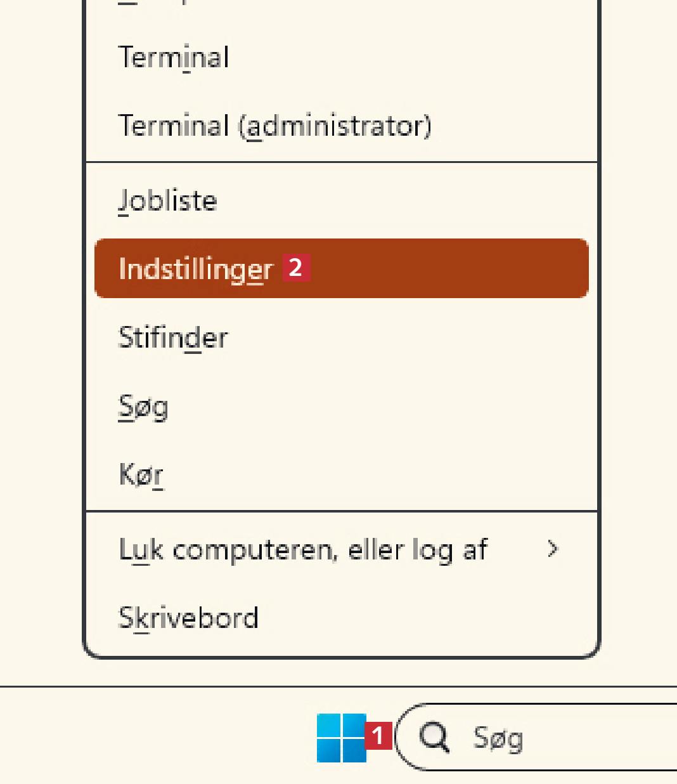The image size is (677, 784).
Task: Open Luk computeren, eller log af submenu
Action: coord(303,549)
